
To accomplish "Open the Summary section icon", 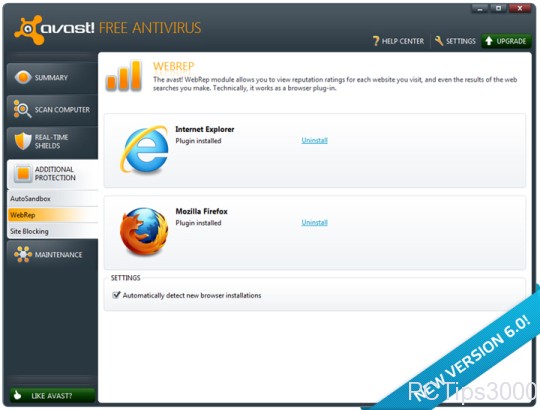I will [23, 77].
